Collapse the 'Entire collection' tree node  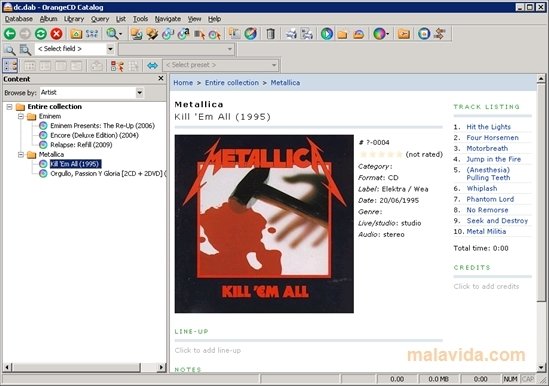coord(9,107)
